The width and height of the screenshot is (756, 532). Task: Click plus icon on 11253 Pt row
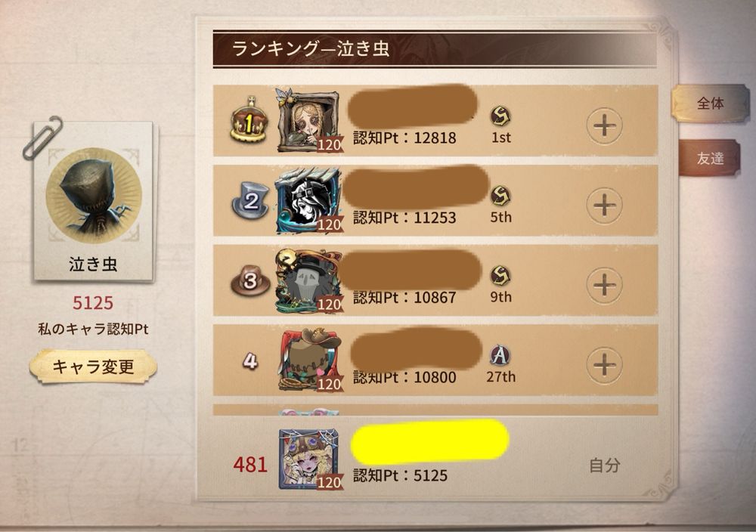click(x=604, y=206)
